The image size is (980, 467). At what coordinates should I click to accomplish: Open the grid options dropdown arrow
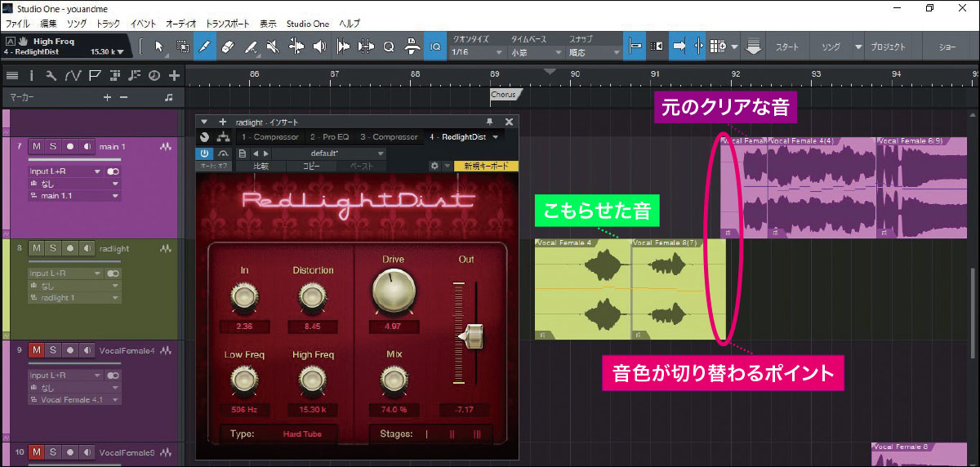pos(735,47)
